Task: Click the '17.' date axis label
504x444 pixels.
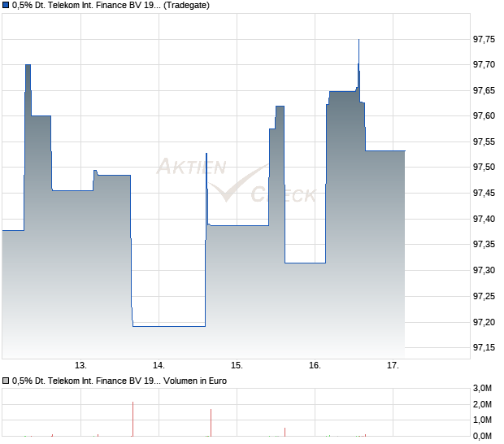Action: coord(393,366)
